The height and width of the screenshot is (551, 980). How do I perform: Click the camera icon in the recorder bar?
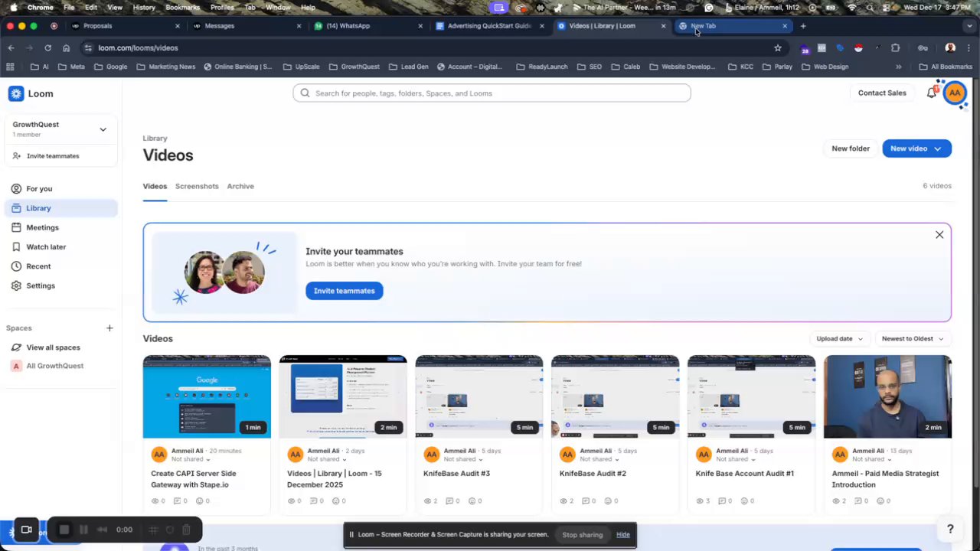26,530
